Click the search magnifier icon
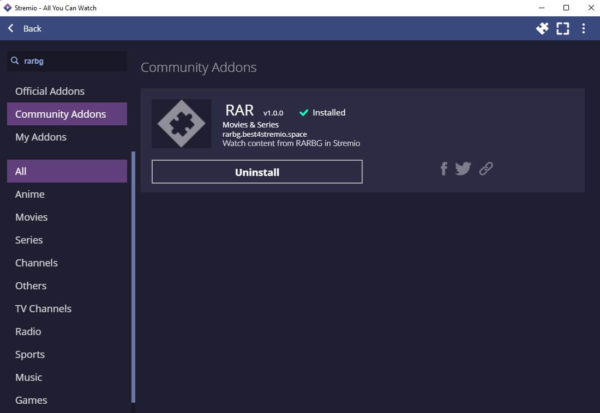The width and height of the screenshot is (600, 413). click(15, 60)
